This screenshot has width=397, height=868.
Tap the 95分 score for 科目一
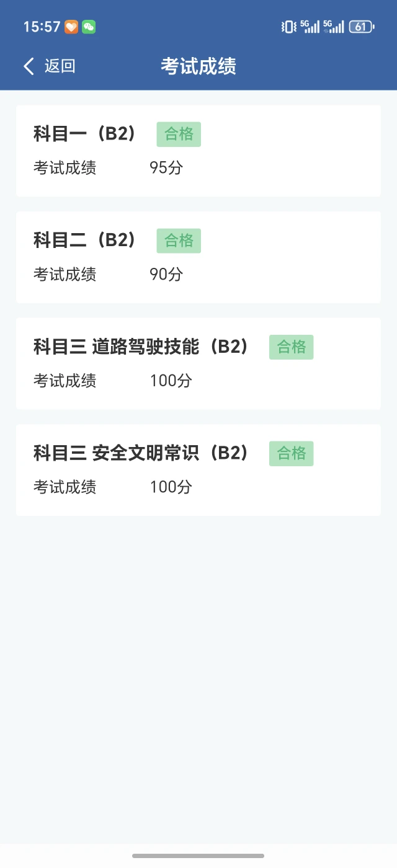[166, 168]
